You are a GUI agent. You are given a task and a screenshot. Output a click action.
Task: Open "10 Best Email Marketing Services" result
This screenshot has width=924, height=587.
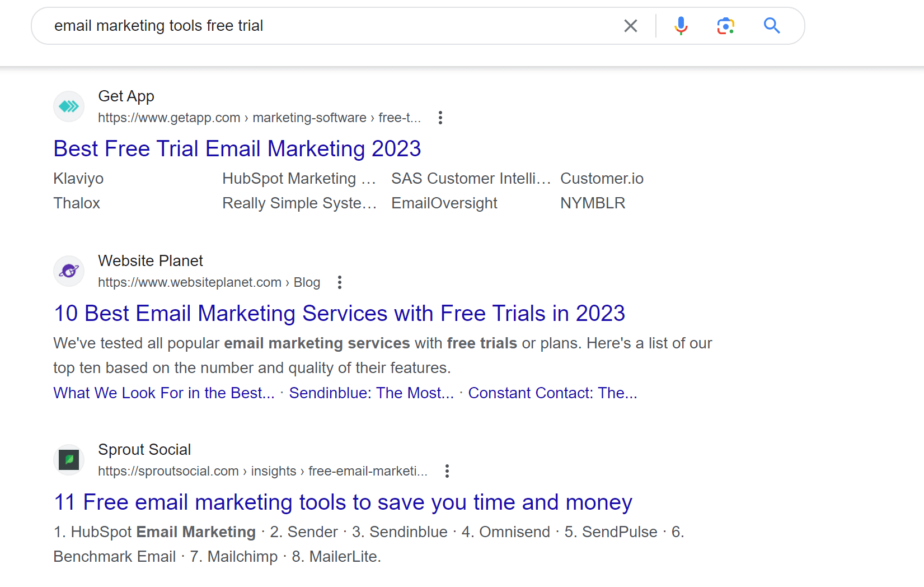(x=339, y=313)
